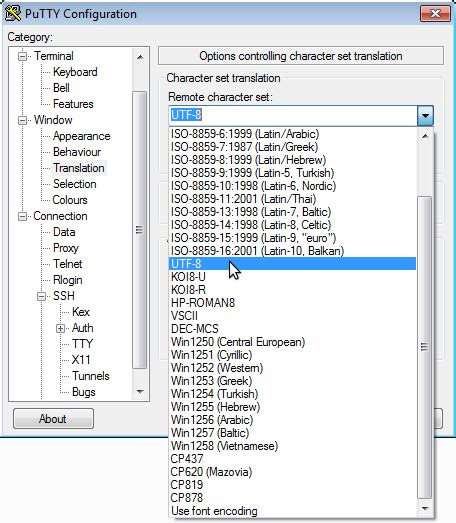Choose ISO-8859-16:2001 (Latin-10, Balkan)
The height and width of the screenshot is (523, 456).
click(x=293, y=251)
